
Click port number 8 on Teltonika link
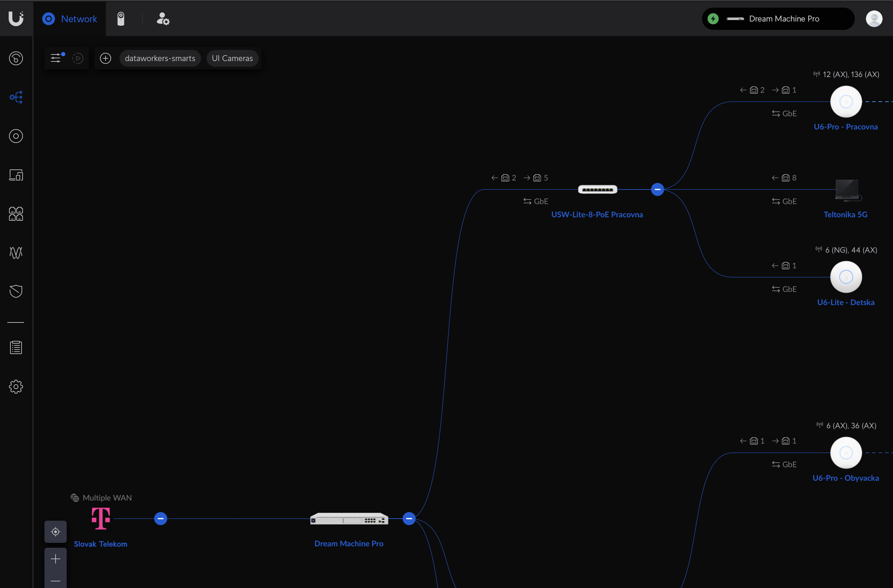(794, 178)
